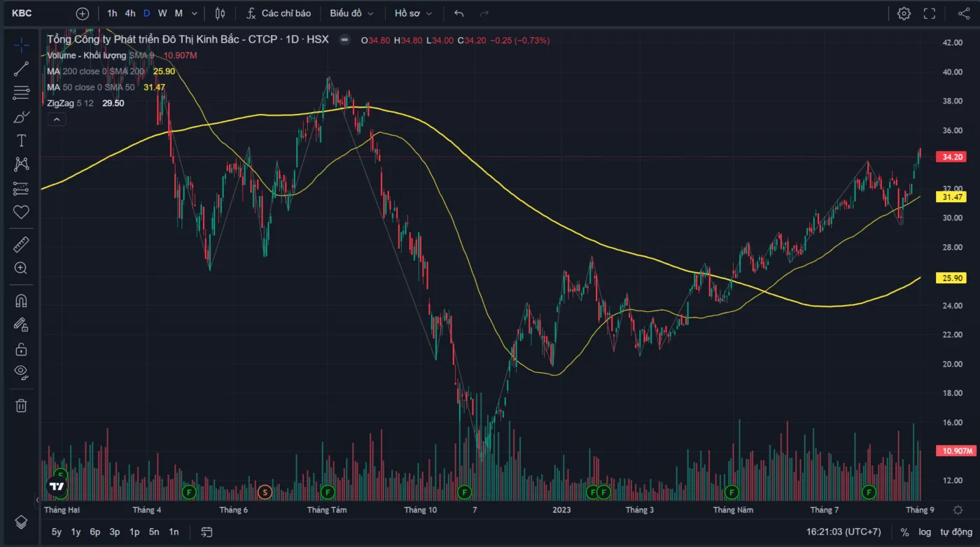Toggle magnet mode for drawings
Viewport: 980px width, 547px height.
pos(21,301)
